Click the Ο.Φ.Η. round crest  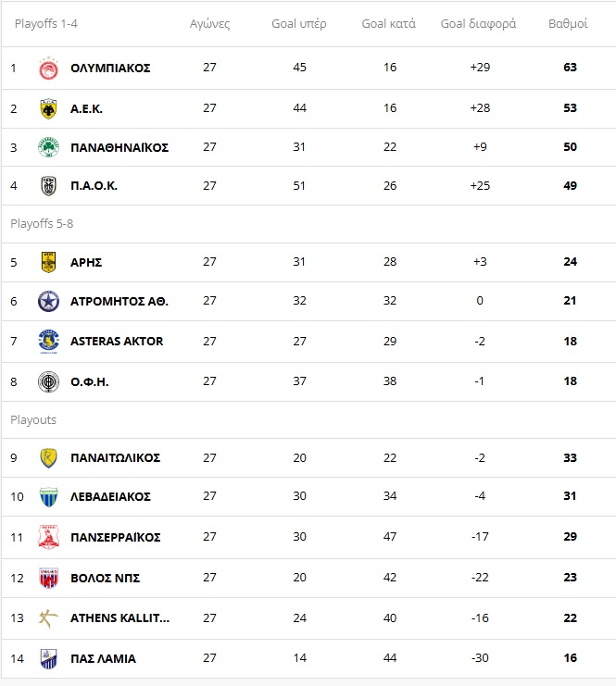tap(48, 381)
